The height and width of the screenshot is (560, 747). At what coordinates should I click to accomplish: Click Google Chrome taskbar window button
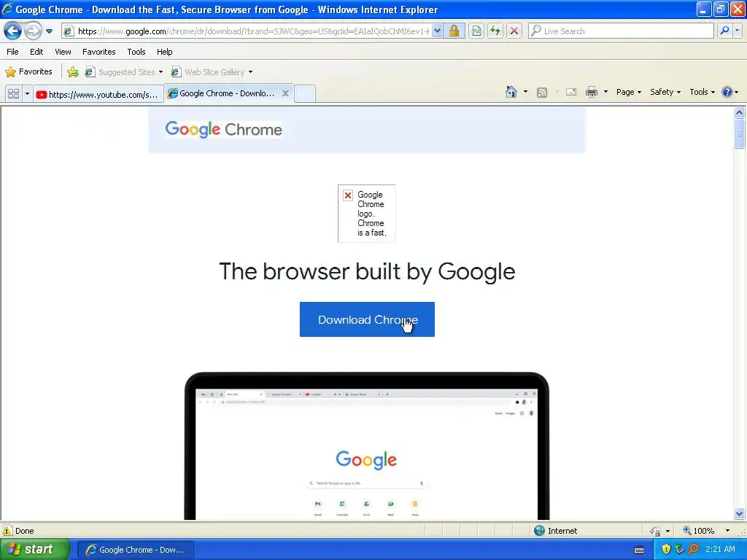click(x=136, y=550)
